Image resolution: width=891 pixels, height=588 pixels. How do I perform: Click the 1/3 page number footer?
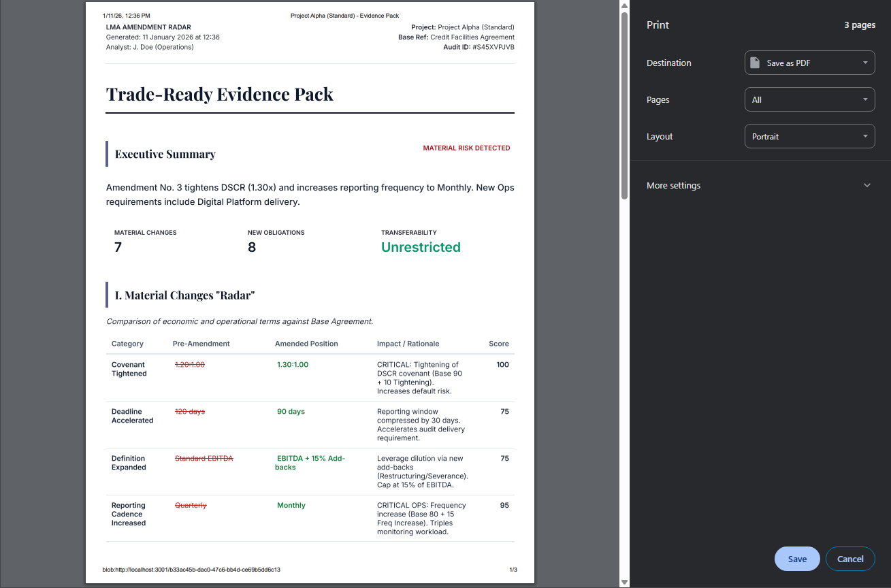pos(513,570)
